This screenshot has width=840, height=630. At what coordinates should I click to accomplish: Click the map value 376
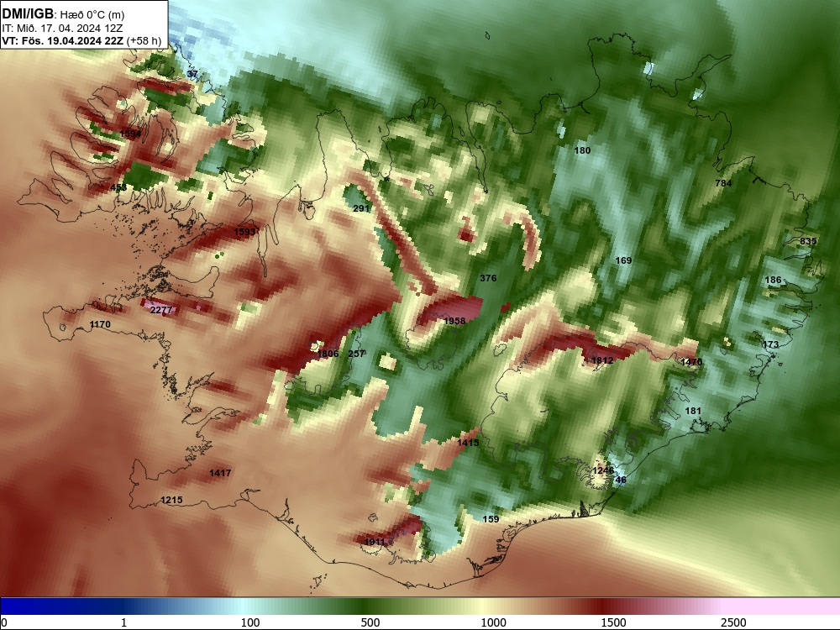click(488, 278)
